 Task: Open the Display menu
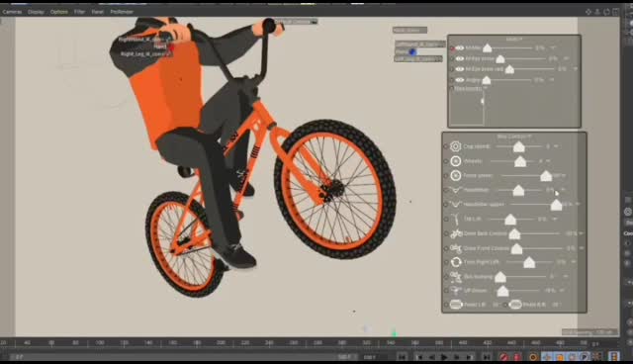click(x=36, y=12)
